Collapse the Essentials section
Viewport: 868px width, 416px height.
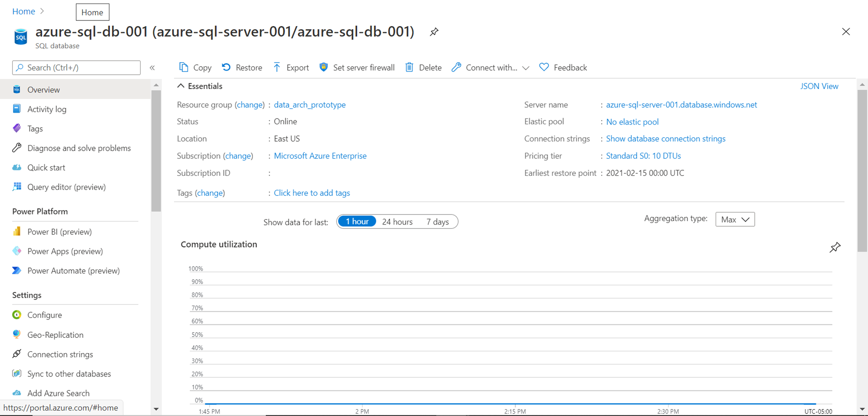(181, 86)
